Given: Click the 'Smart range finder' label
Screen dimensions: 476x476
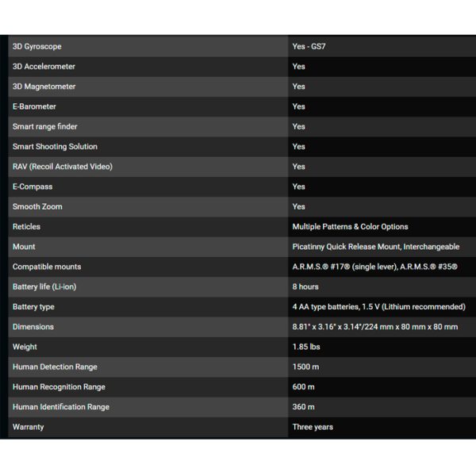Looking at the screenshot, I should click(45, 127).
